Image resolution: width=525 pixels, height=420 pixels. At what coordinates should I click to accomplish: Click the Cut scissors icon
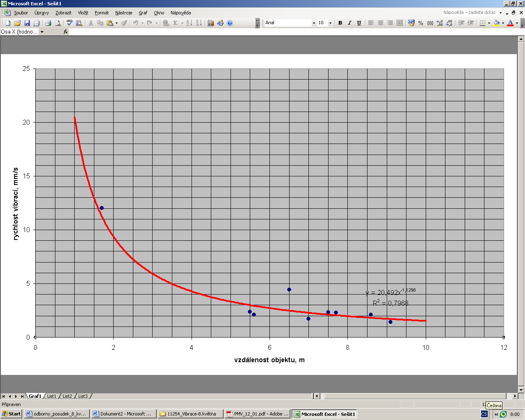91,23
